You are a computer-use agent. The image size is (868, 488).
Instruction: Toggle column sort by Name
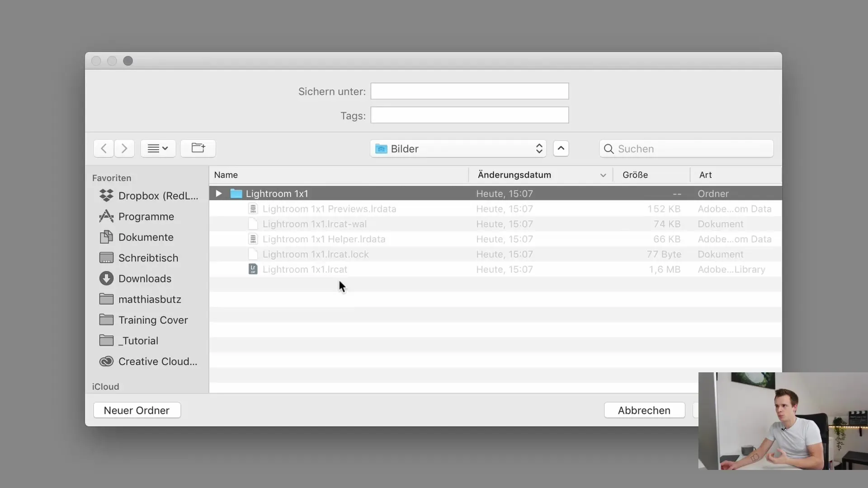(x=225, y=174)
